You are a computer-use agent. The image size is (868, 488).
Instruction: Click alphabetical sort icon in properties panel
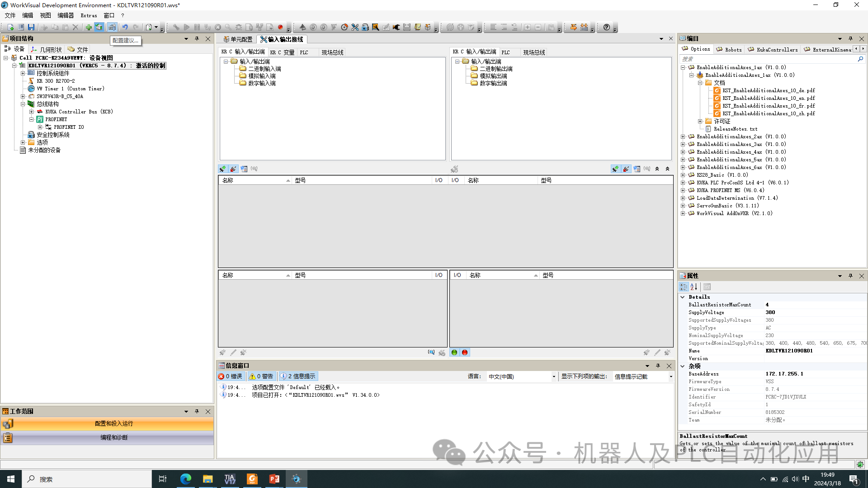694,287
